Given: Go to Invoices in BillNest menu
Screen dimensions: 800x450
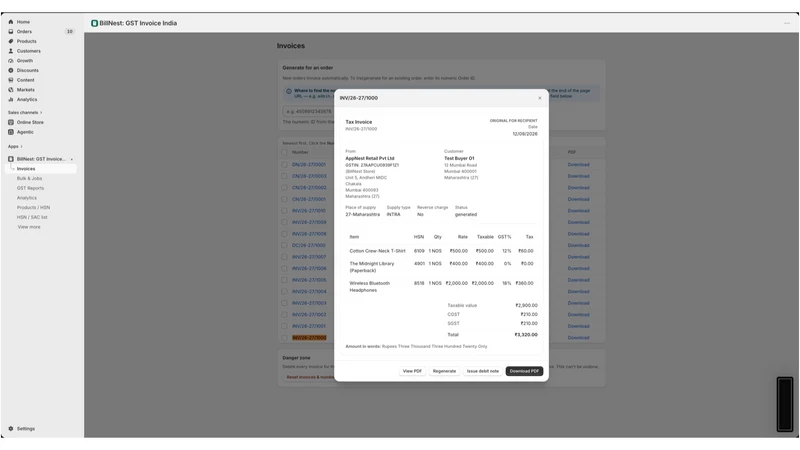Looking at the screenshot, I should (26, 169).
